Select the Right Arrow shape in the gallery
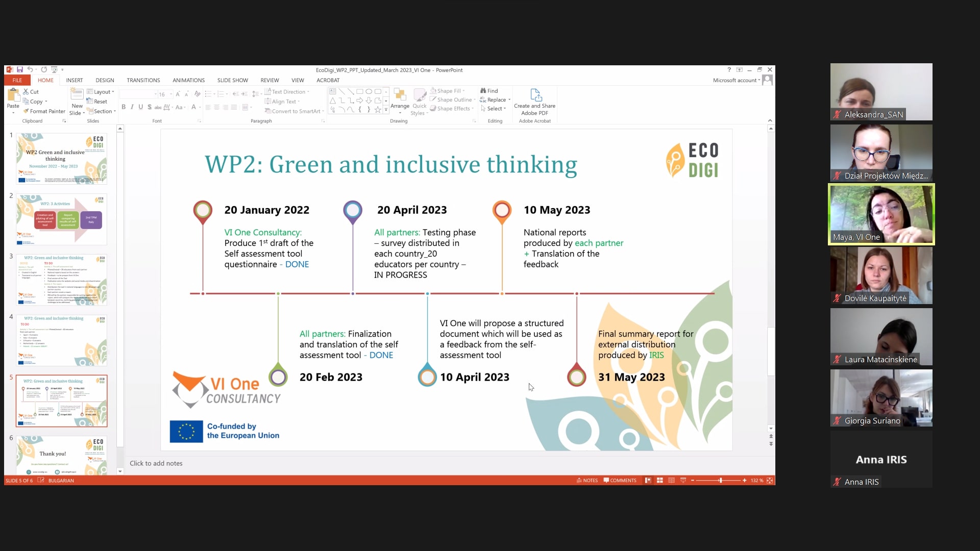The image size is (980, 551). (360, 101)
